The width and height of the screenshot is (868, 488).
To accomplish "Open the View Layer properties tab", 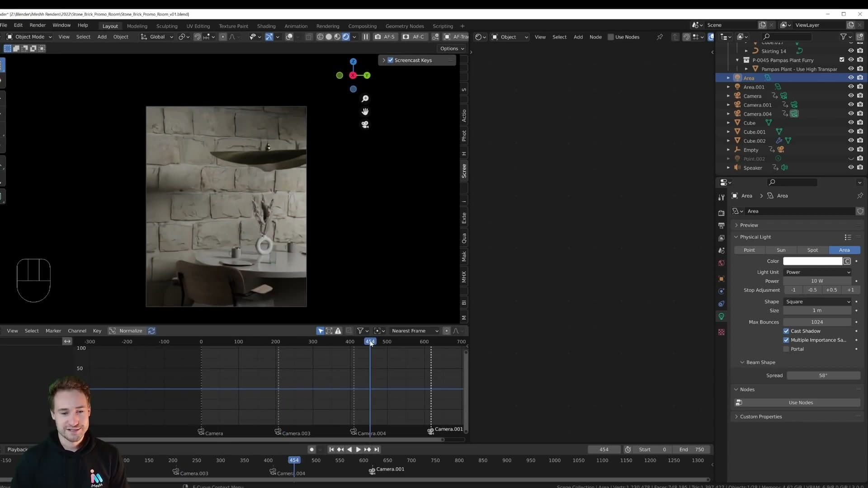I will (721, 238).
